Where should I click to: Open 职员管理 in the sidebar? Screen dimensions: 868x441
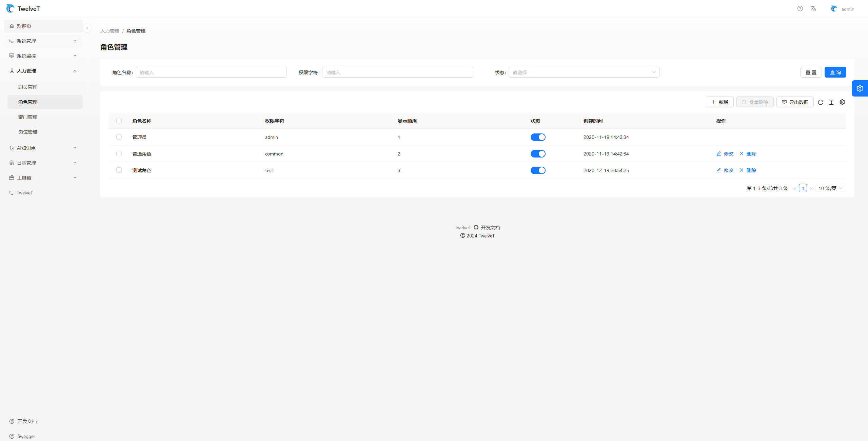click(28, 87)
